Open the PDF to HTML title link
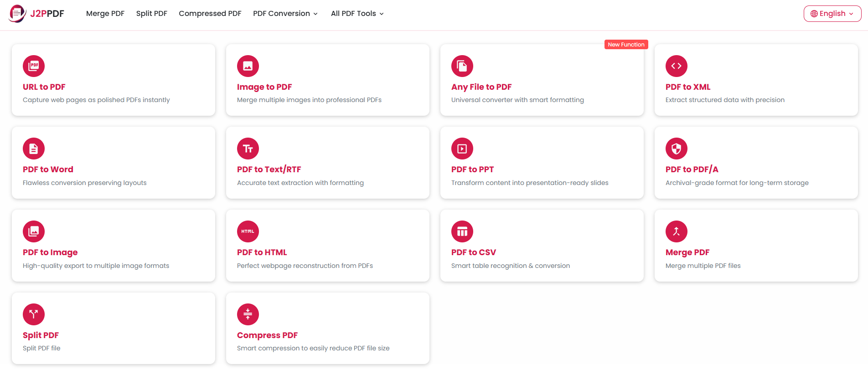Screen dimensions: 868x380 pyautogui.click(x=262, y=252)
